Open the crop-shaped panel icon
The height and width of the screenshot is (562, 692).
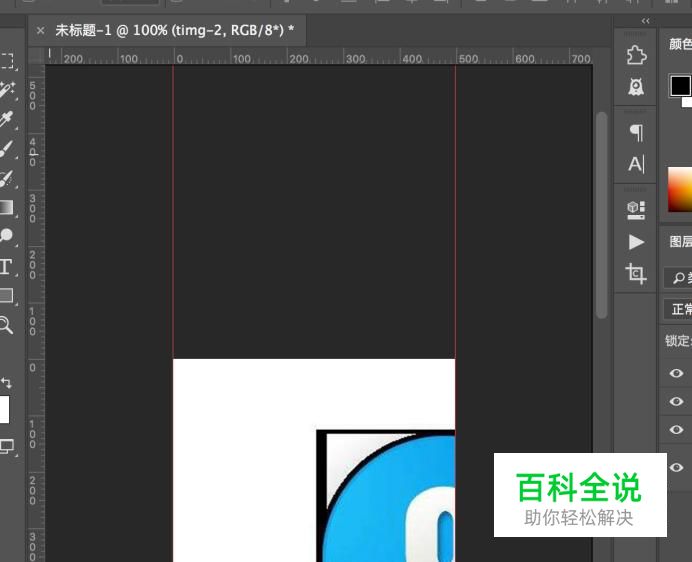click(636, 274)
